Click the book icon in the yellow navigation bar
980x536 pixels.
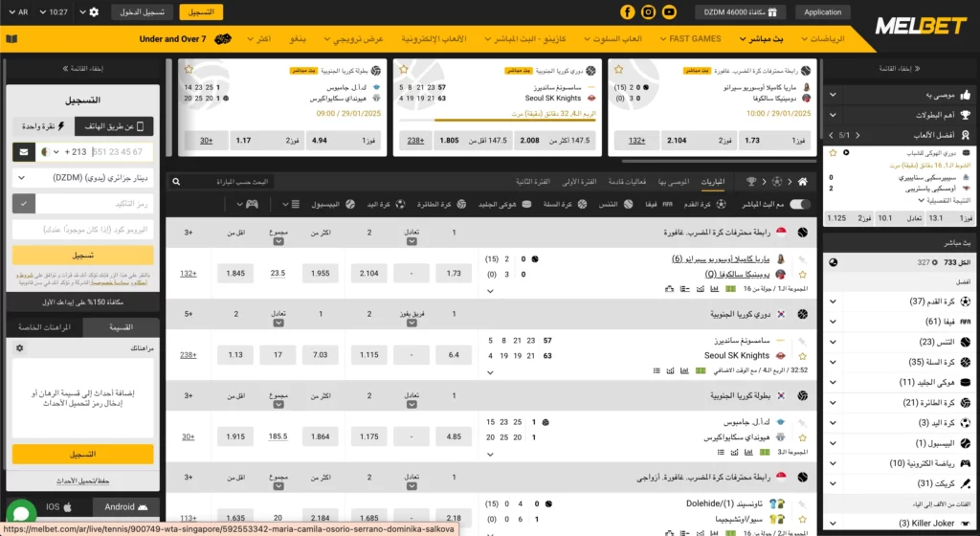pos(11,38)
